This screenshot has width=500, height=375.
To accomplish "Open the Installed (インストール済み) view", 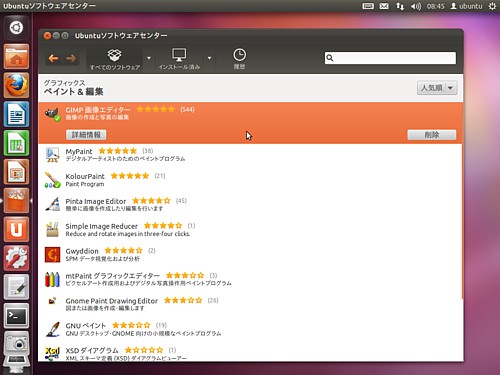I will coord(179,59).
